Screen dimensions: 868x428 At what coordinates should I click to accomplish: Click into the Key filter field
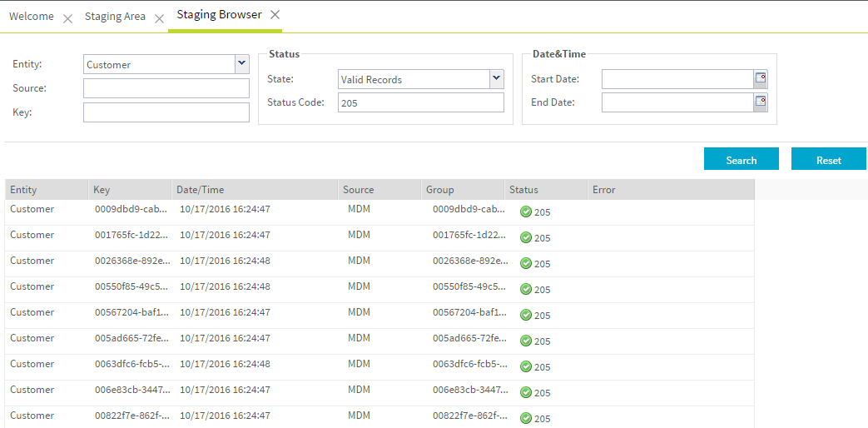coord(166,112)
